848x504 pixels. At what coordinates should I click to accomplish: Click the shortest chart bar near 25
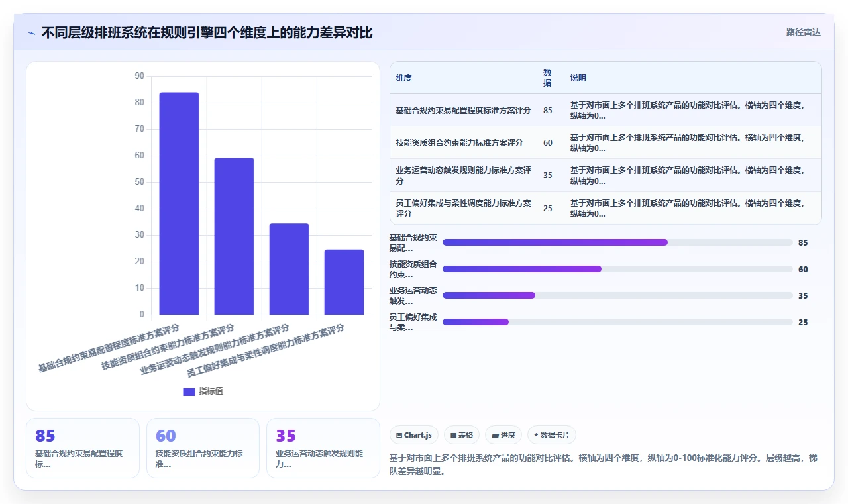tap(344, 282)
